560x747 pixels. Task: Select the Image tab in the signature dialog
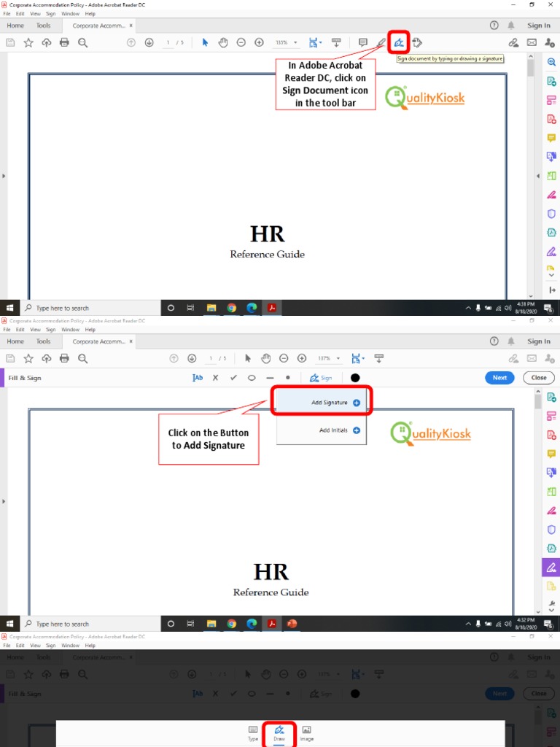[x=307, y=734]
